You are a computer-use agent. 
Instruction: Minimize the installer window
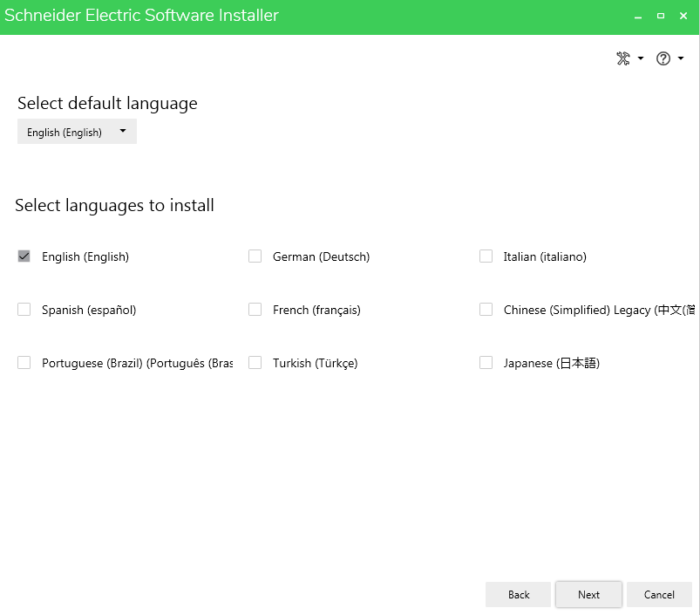[x=638, y=17]
